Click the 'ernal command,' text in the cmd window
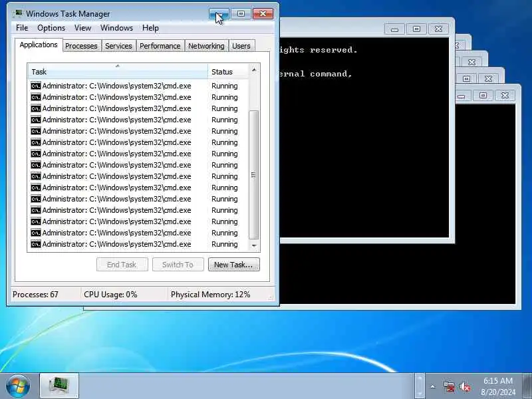Viewport: 532px width, 399px height. (x=315, y=74)
